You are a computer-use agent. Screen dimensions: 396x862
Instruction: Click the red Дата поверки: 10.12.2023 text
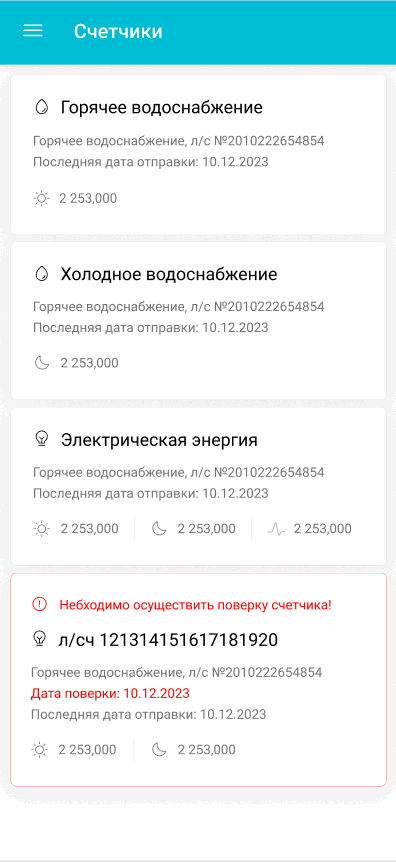click(x=110, y=693)
